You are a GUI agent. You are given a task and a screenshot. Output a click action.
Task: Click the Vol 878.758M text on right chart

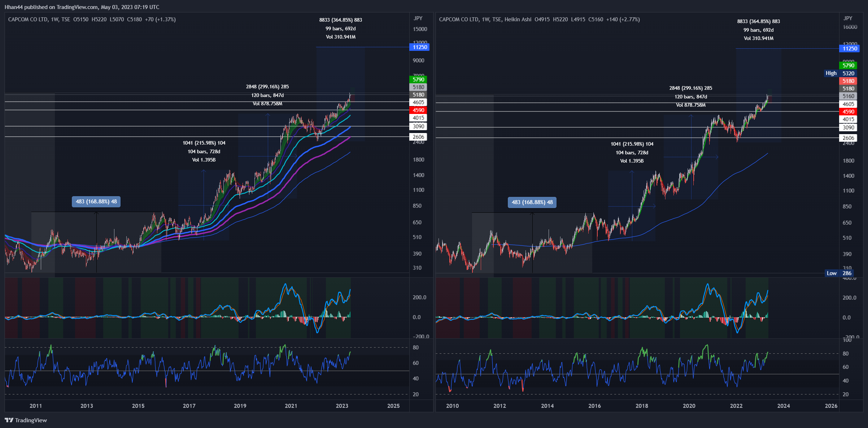pos(691,105)
